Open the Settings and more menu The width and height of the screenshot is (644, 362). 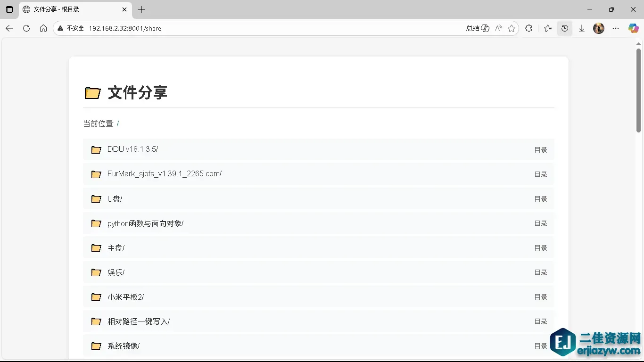click(616, 28)
